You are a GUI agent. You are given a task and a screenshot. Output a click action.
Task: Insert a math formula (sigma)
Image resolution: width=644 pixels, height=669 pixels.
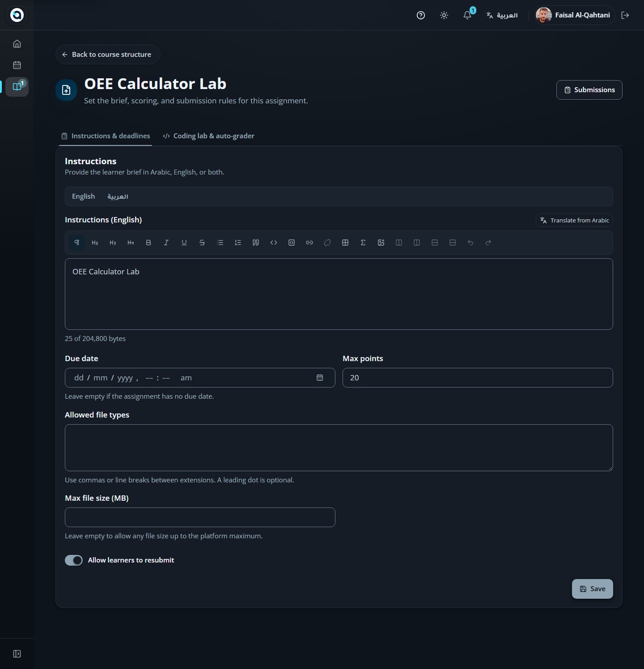point(363,243)
